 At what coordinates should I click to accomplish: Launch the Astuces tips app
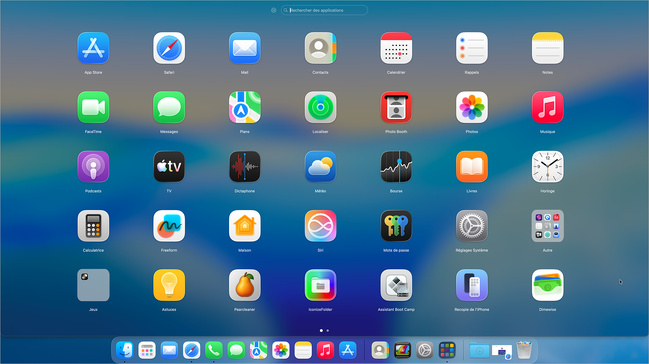point(169,285)
